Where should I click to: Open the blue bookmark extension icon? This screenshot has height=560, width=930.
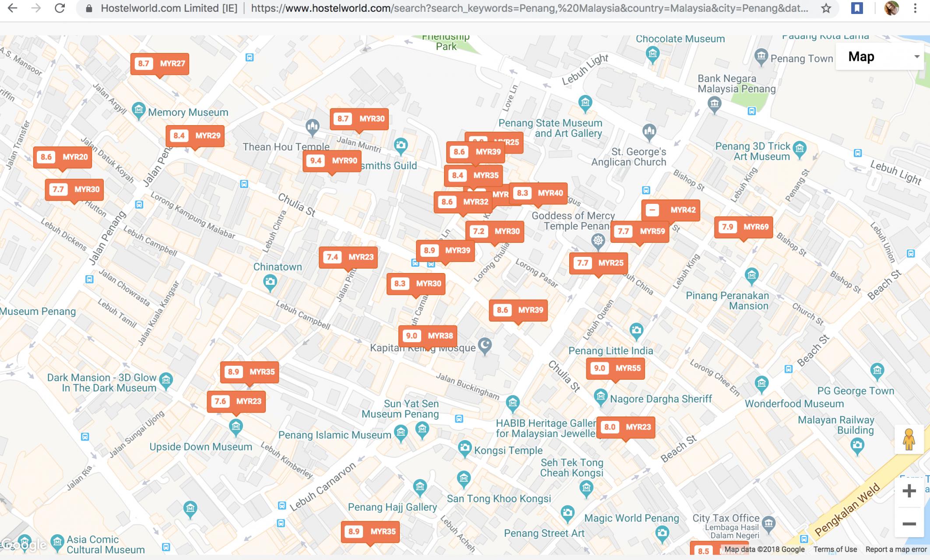coord(857,8)
